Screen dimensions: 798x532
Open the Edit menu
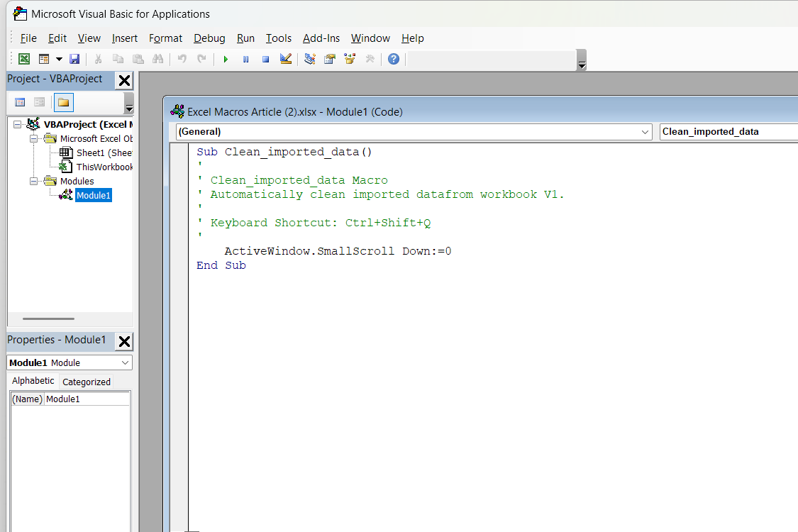pyautogui.click(x=57, y=38)
